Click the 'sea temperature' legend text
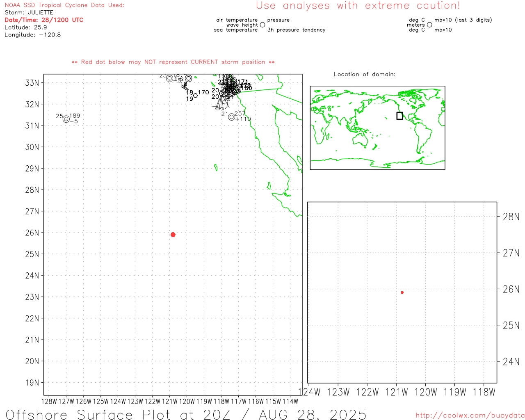Viewport: 525px width, 420px height. click(x=236, y=30)
